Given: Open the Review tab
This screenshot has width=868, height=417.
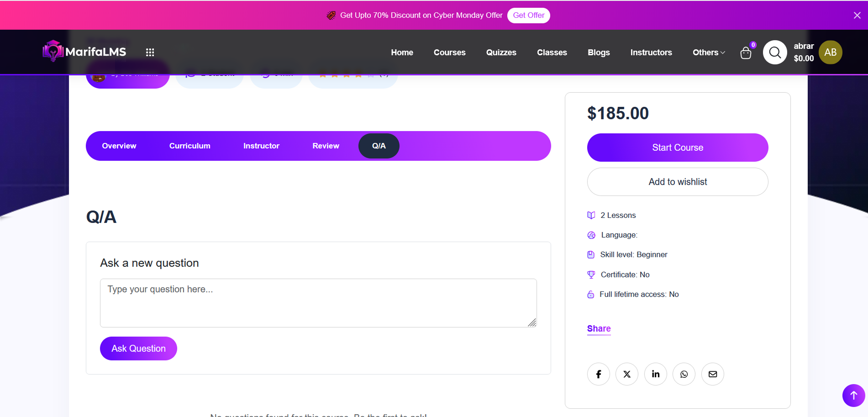Looking at the screenshot, I should (x=326, y=146).
